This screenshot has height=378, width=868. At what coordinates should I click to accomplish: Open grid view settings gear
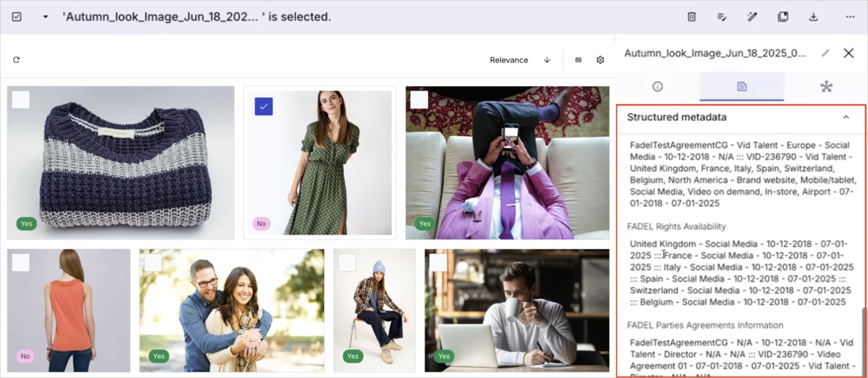tap(600, 60)
